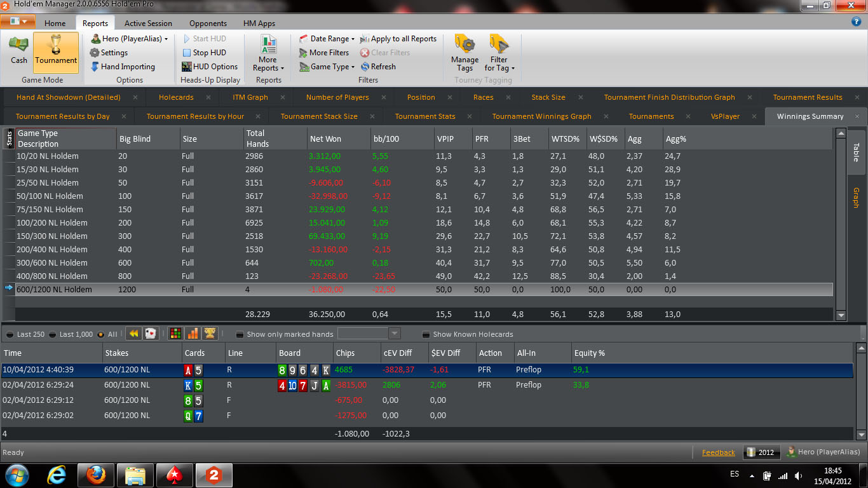Image resolution: width=868 pixels, height=488 pixels.
Task: Click the playing cards icon in hands toolbar
Action: click(x=150, y=334)
